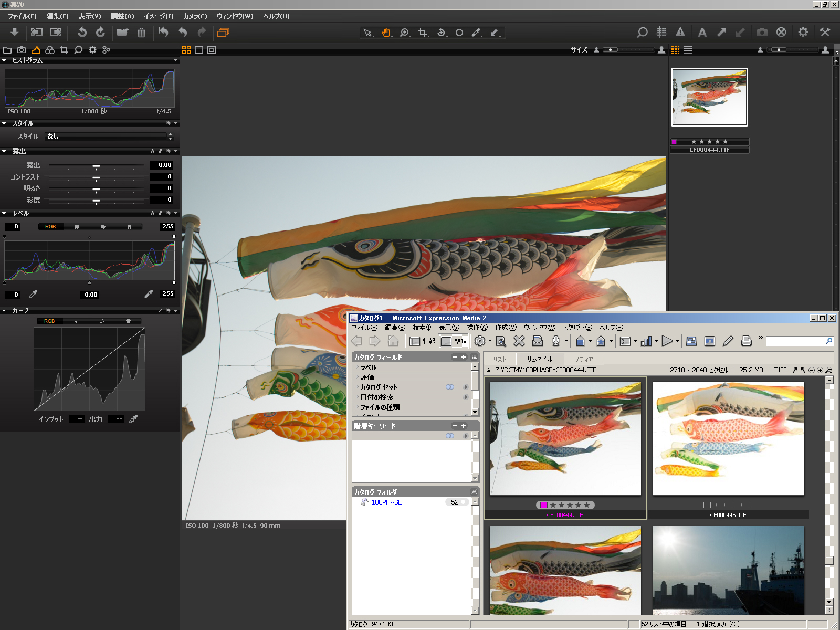The height and width of the screenshot is (630, 840).
Task: Switch to the リスト tab
Action: (499, 359)
